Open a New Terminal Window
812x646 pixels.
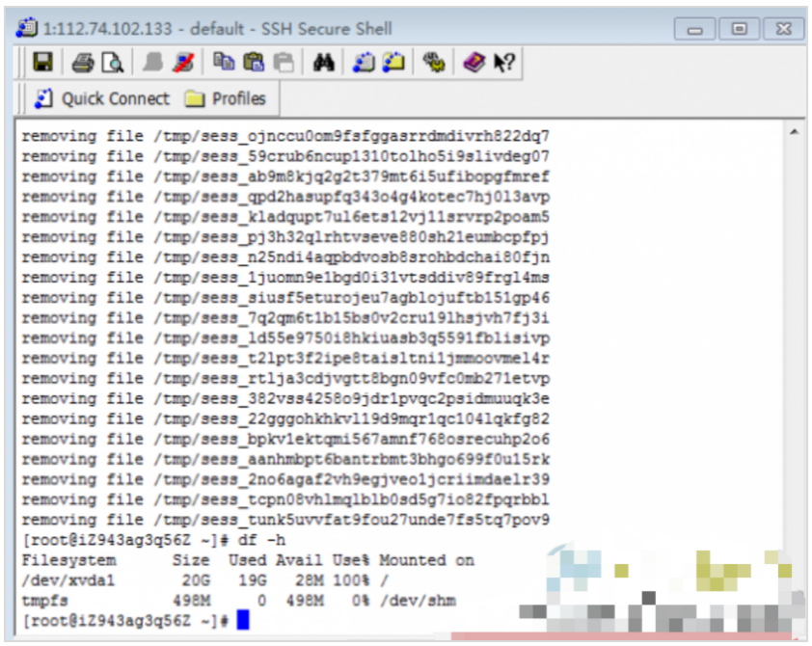[364, 63]
